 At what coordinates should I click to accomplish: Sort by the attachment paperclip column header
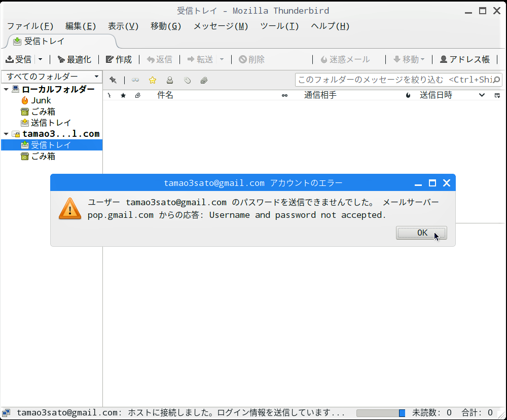(138, 95)
